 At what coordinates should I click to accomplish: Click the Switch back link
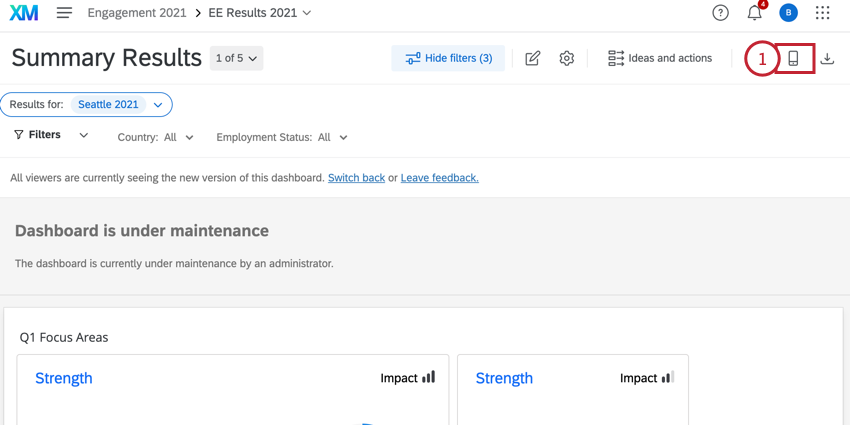[356, 178]
